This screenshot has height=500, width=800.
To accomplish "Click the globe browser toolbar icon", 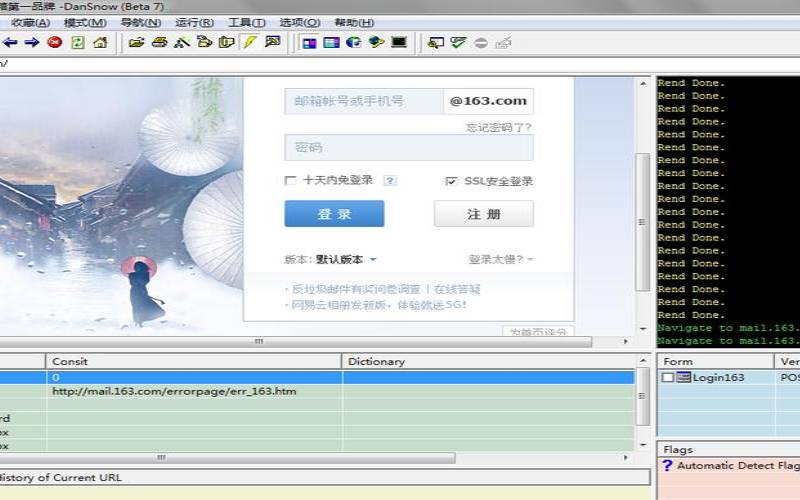I will point(354,42).
